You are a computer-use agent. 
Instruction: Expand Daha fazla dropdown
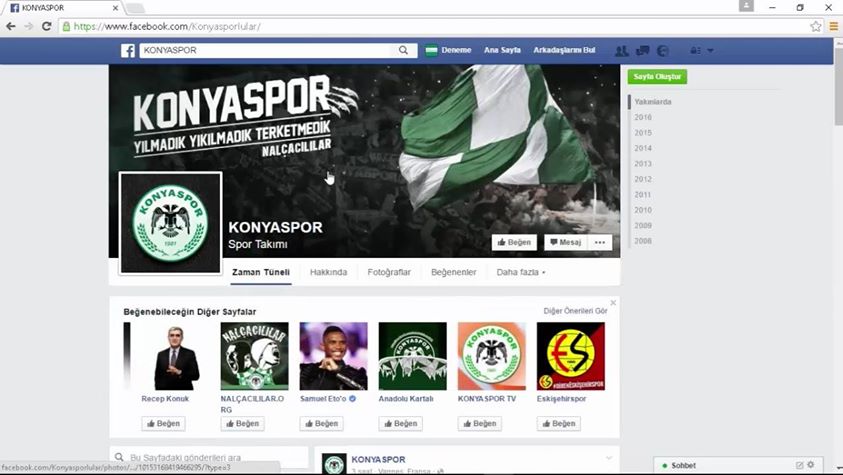pyautogui.click(x=520, y=272)
